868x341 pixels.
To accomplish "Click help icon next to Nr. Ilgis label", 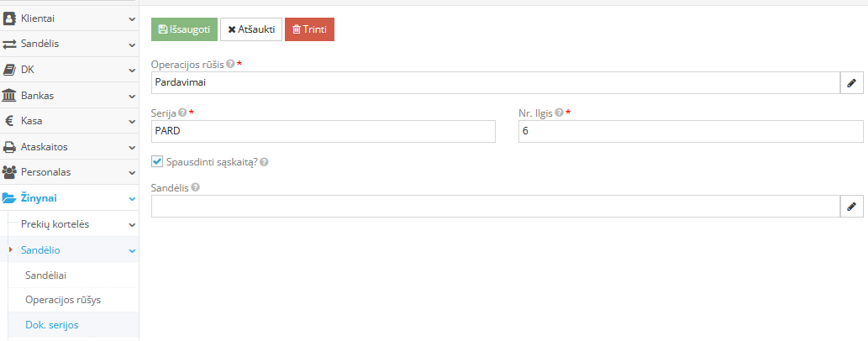I will [560, 113].
